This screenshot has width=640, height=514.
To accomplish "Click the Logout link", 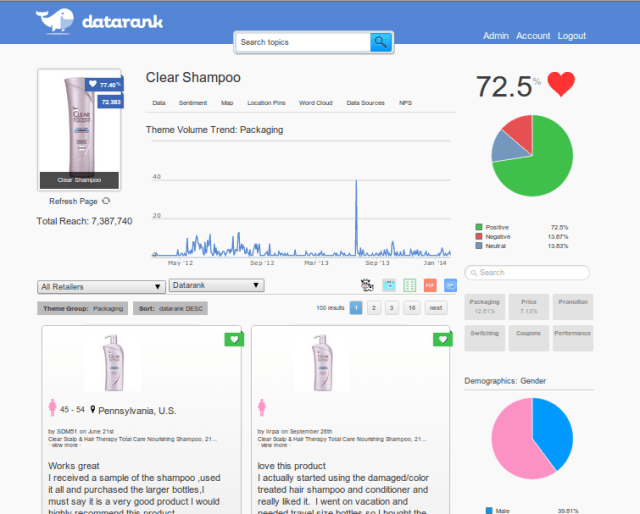I will pyautogui.click(x=571, y=36).
